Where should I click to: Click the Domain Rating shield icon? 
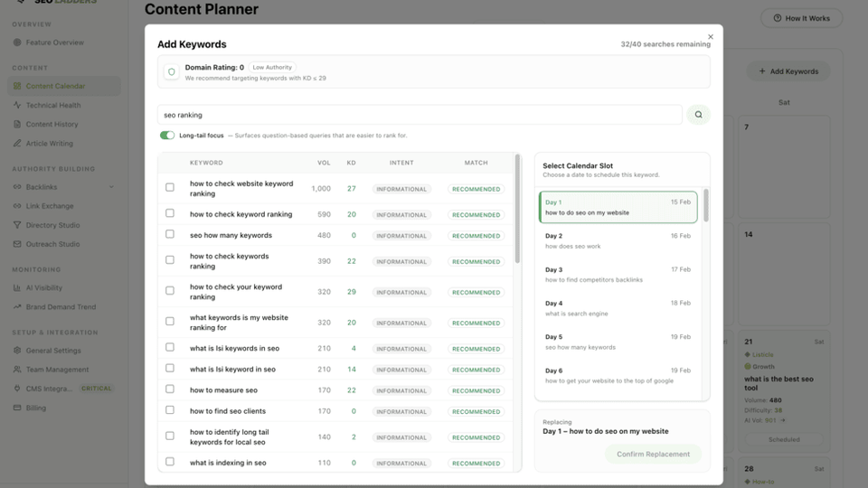pyautogui.click(x=171, y=71)
